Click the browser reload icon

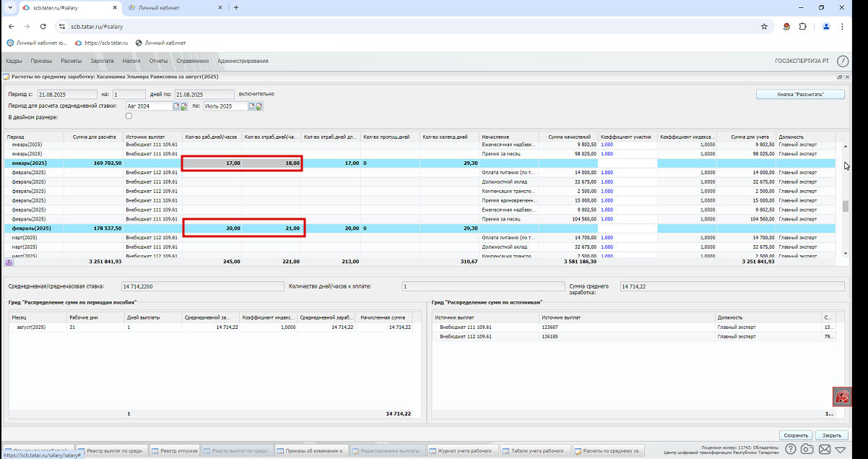click(x=43, y=26)
